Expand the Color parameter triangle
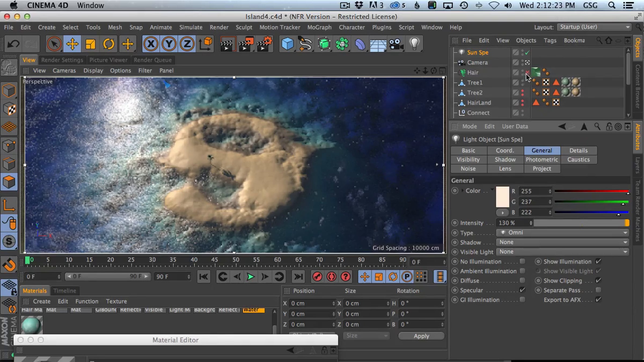The image size is (644, 362). [x=462, y=191]
